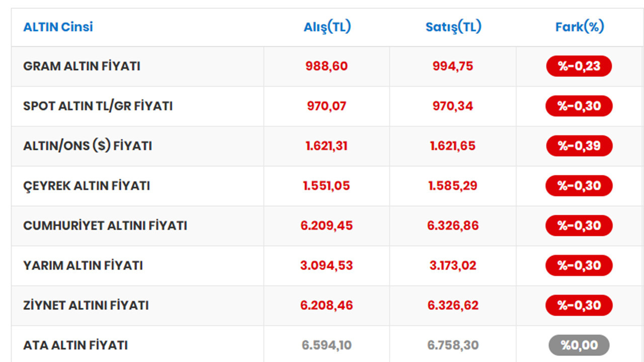The image size is (644, 362).
Task: Click the red %-0,23 change badge
Action: click(x=579, y=66)
